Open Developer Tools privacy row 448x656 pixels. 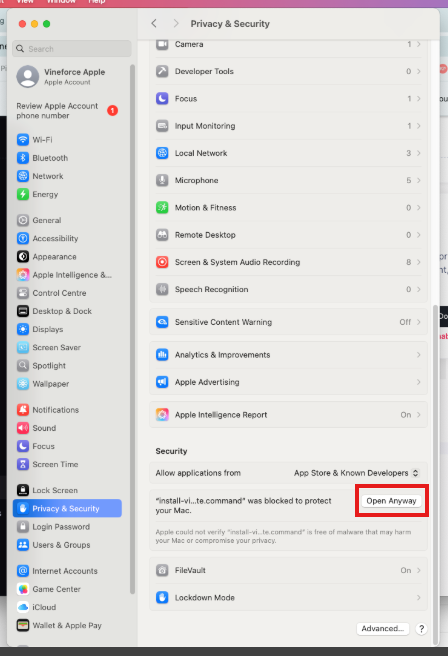[288, 72]
